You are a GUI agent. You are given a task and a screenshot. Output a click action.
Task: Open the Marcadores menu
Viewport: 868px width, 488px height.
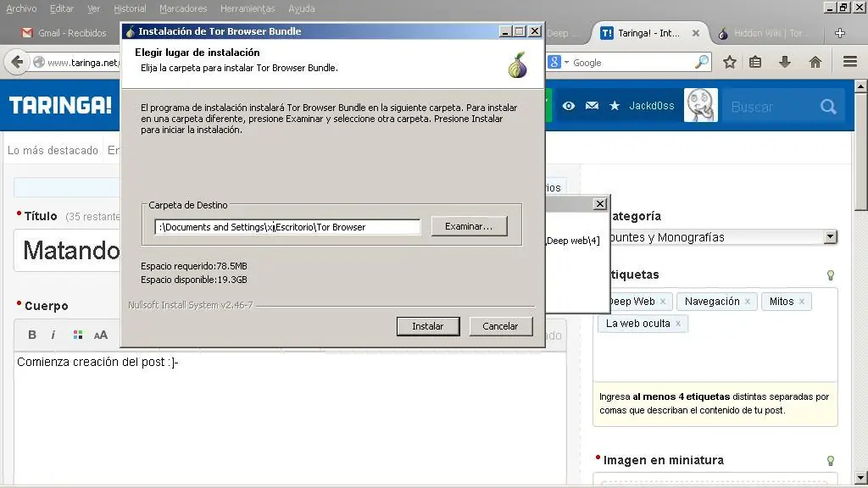tap(183, 8)
